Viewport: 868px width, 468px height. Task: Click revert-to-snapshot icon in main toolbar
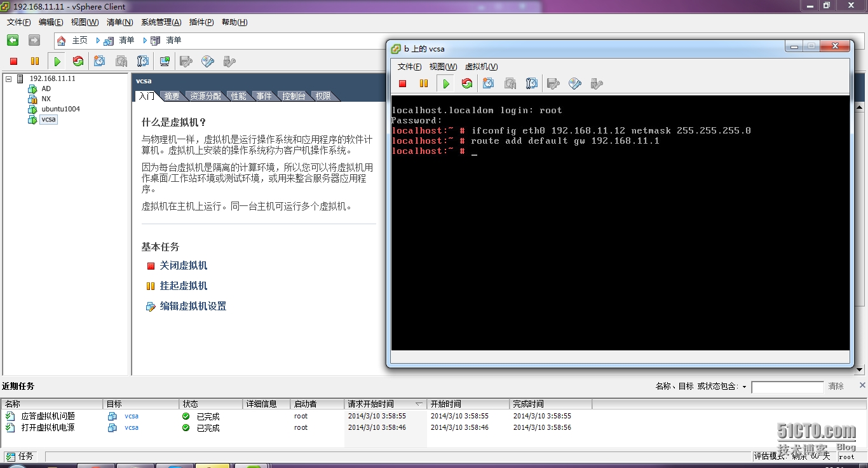[x=121, y=61]
